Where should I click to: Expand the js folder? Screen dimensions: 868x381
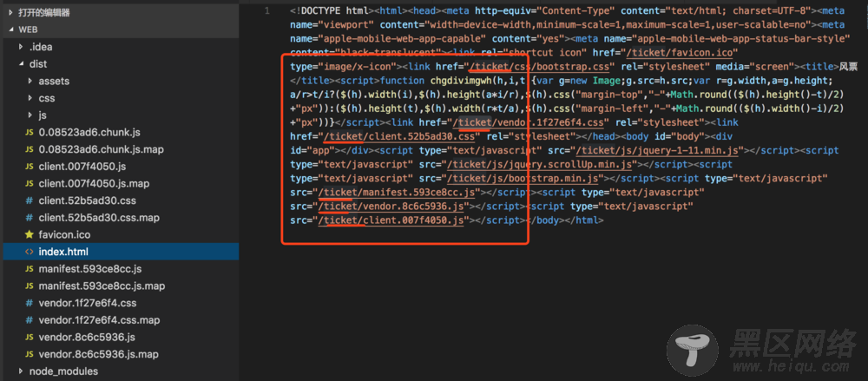click(30, 115)
